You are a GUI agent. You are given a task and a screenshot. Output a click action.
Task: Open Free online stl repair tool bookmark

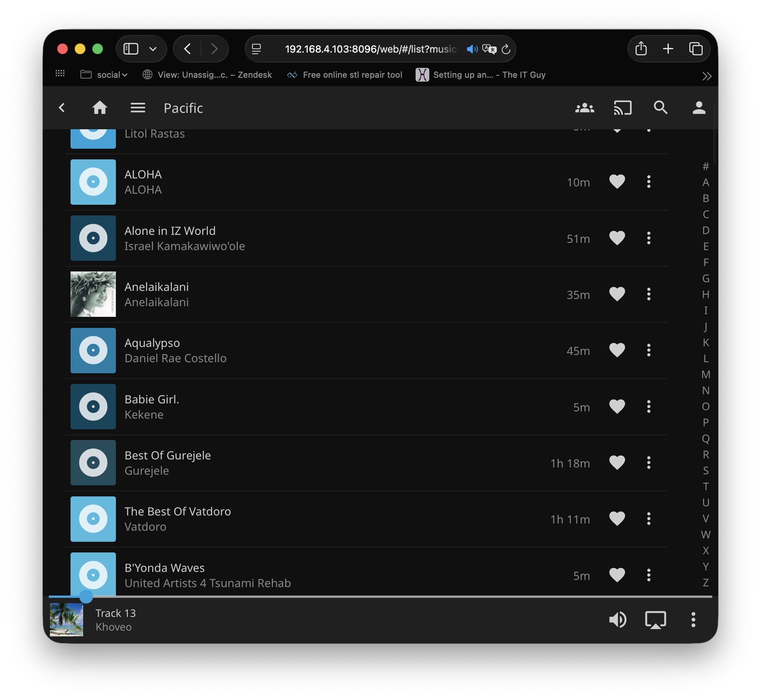click(x=345, y=75)
